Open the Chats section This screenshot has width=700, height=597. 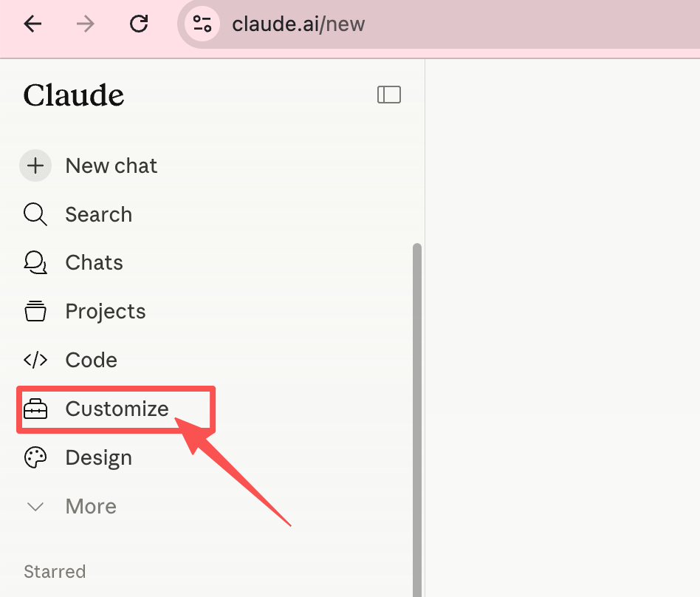(x=95, y=263)
